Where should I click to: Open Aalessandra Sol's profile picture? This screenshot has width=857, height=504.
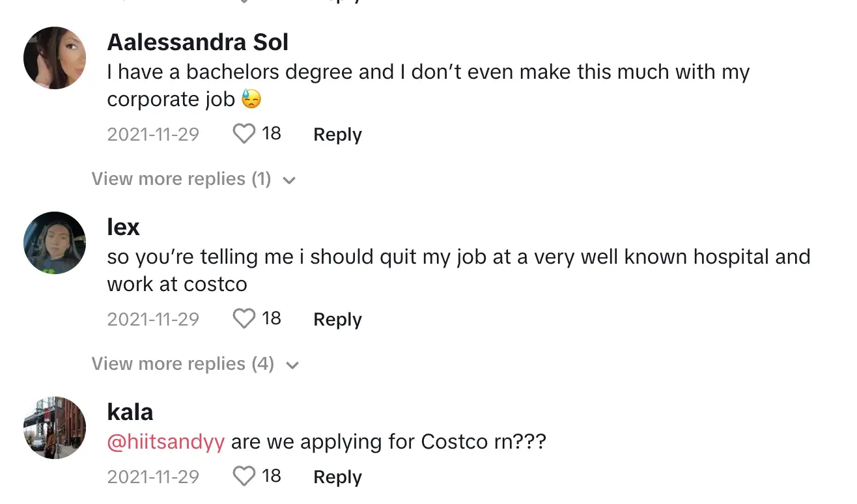tap(55, 58)
